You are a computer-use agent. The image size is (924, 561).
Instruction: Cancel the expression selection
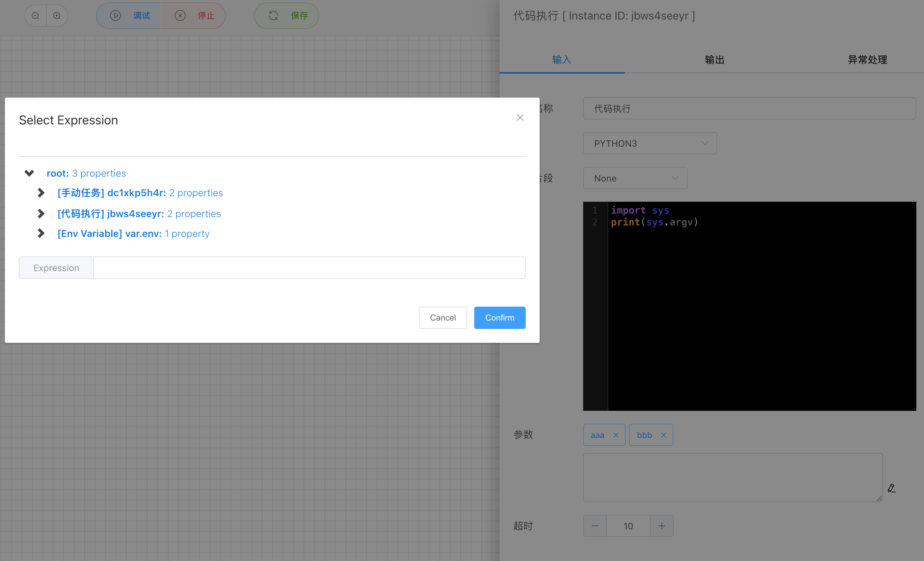[443, 317]
